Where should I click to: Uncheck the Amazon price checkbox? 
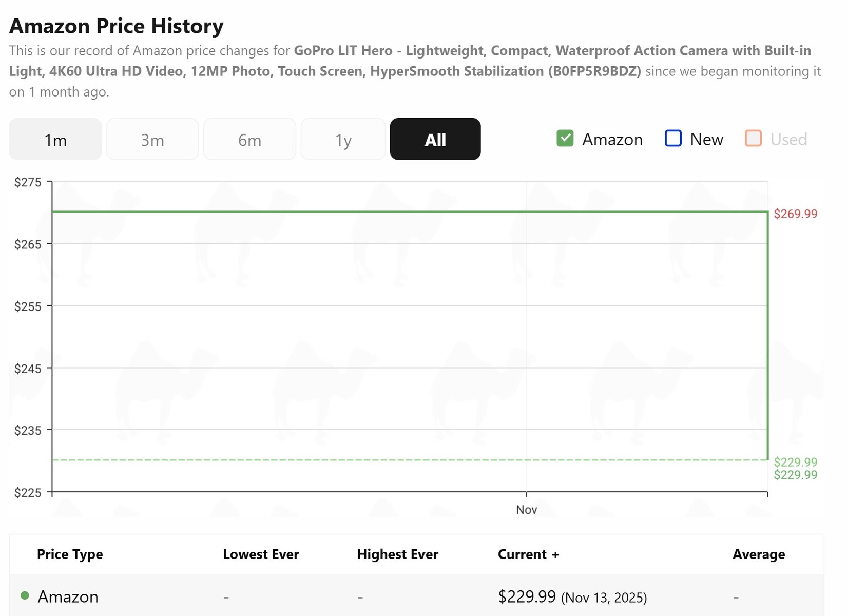click(565, 139)
